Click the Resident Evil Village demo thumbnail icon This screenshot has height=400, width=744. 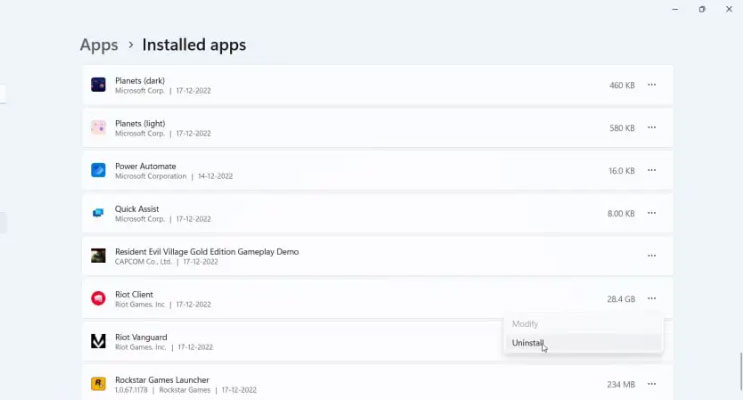point(98,256)
